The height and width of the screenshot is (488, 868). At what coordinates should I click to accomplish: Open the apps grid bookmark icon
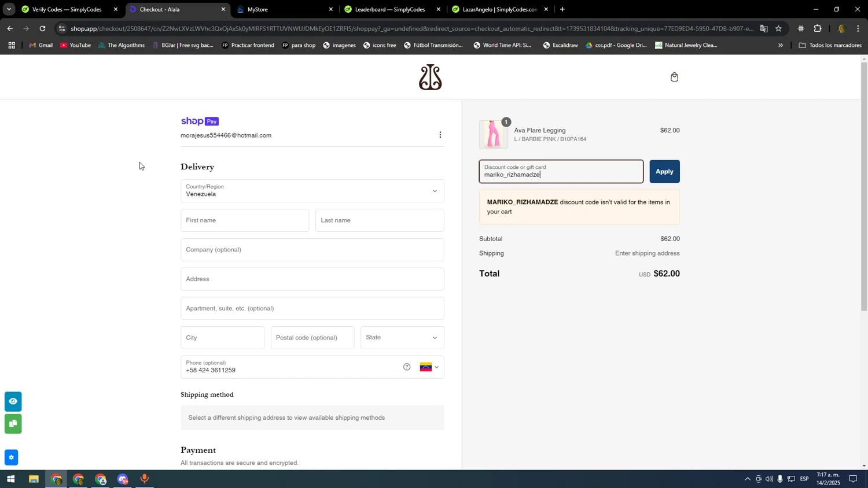point(12,45)
